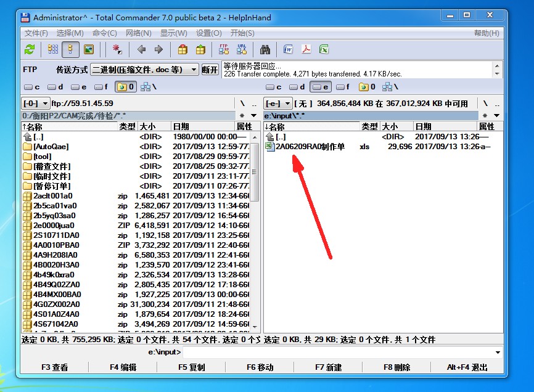Go forward with the right arrow icon
The image size is (534, 392).
(x=158, y=50)
